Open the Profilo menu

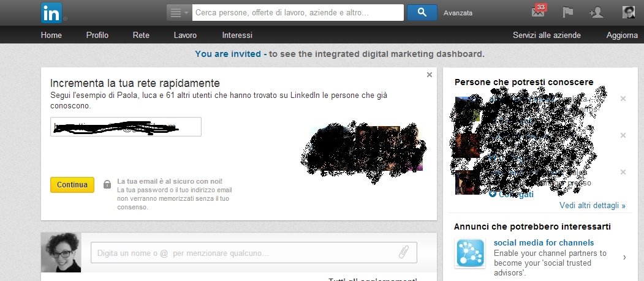(97, 35)
